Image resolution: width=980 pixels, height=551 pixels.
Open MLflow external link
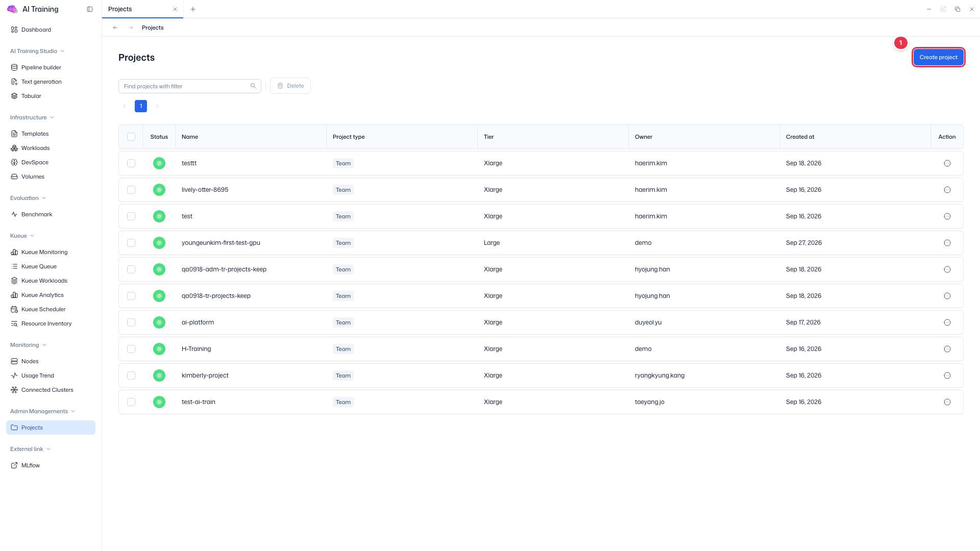click(51, 465)
